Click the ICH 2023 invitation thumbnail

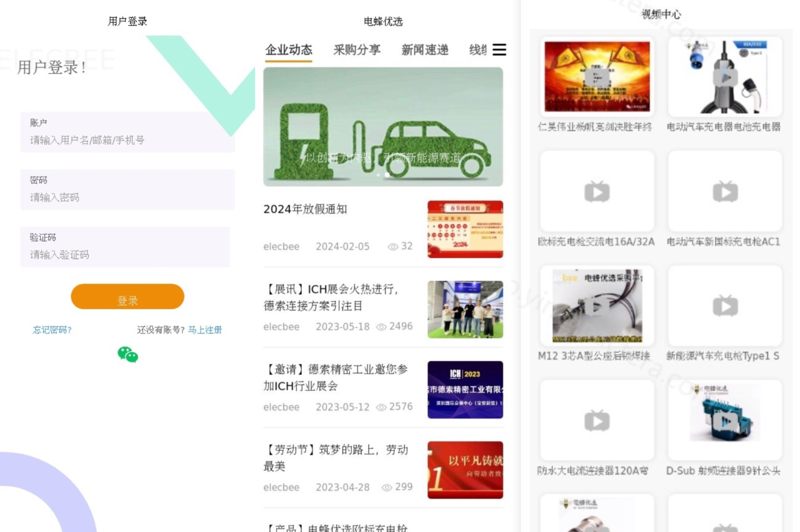465,390
